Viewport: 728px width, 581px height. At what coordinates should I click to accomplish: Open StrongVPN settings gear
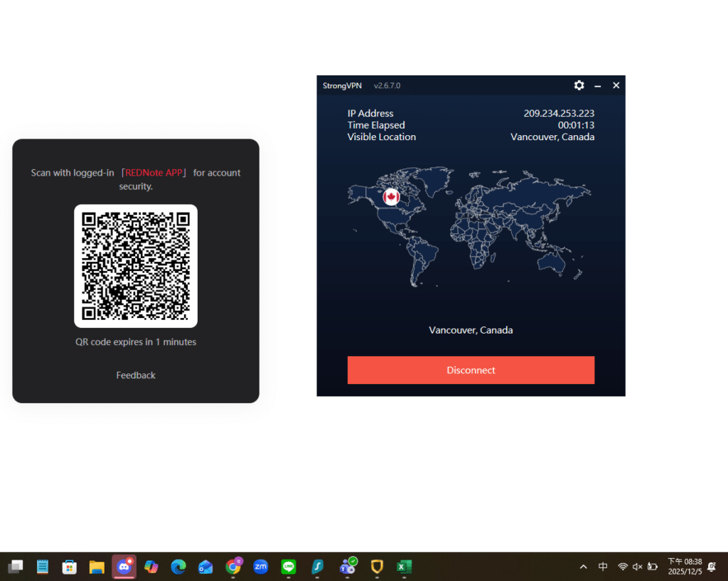pyautogui.click(x=579, y=85)
